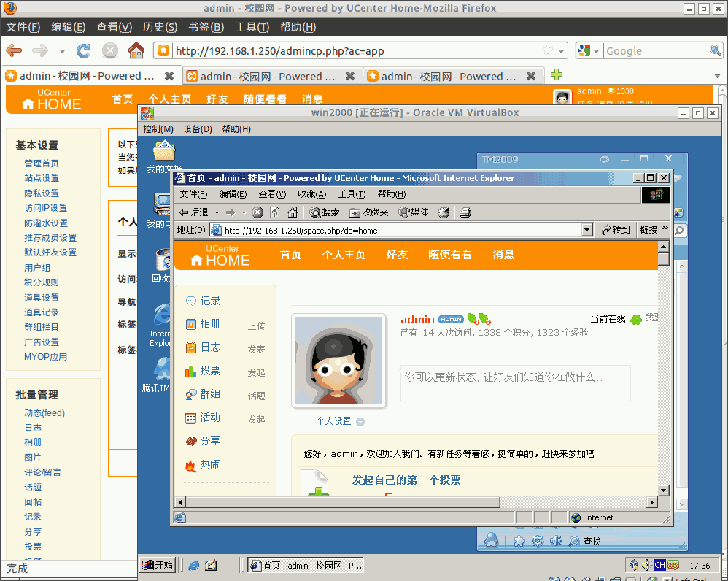Go back using Firefox's orange back arrow
Screen dimensions: 728x581
(x=14, y=50)
